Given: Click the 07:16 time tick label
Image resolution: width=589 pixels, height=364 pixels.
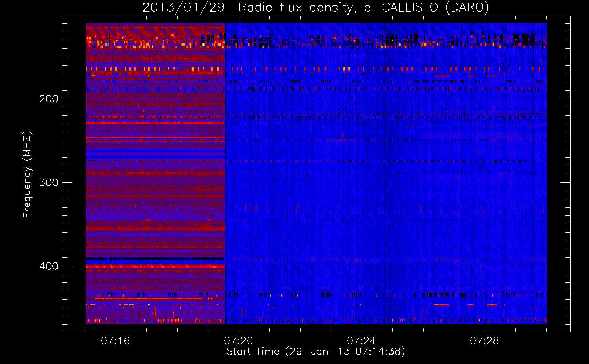Looking at the screenshot, I should click(x=115, y=341).
